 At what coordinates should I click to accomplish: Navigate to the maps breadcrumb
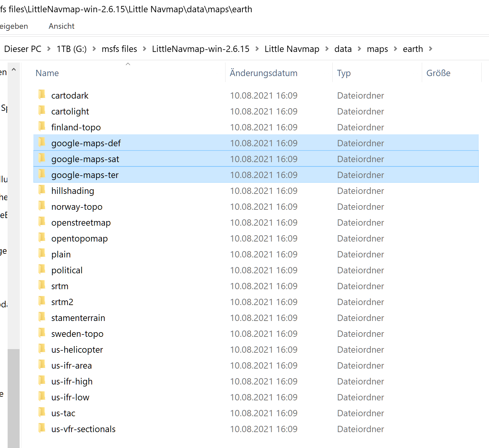click(377, 49)
